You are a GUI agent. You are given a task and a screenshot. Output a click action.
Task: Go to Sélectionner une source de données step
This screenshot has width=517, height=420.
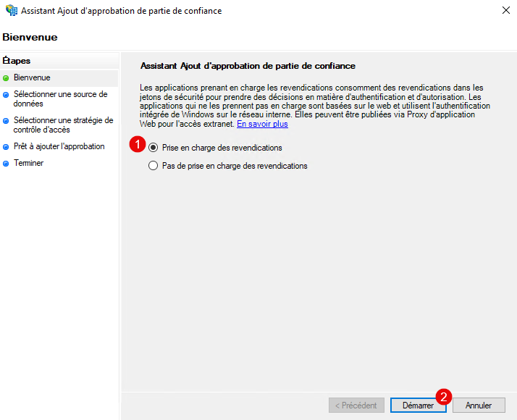pyautogui.click(x=60, y=98)
